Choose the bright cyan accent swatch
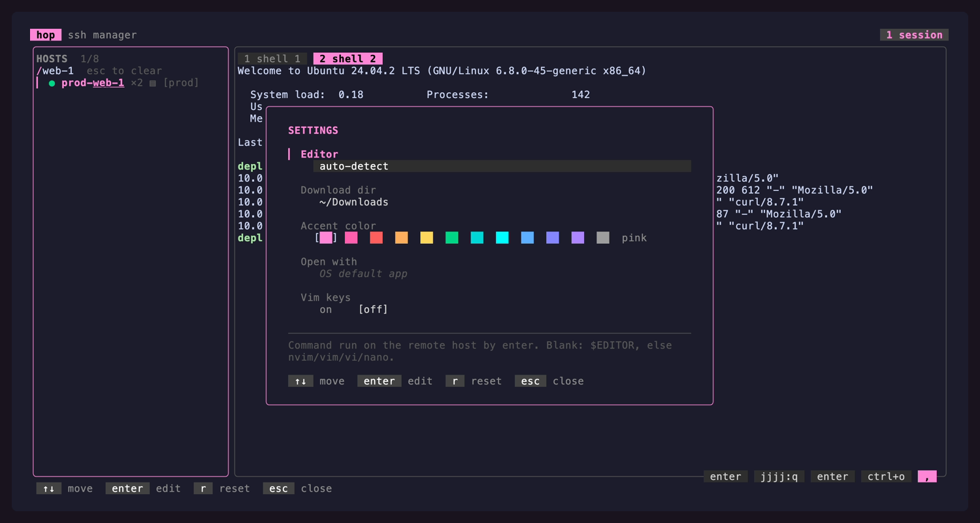 click(502, 238)
